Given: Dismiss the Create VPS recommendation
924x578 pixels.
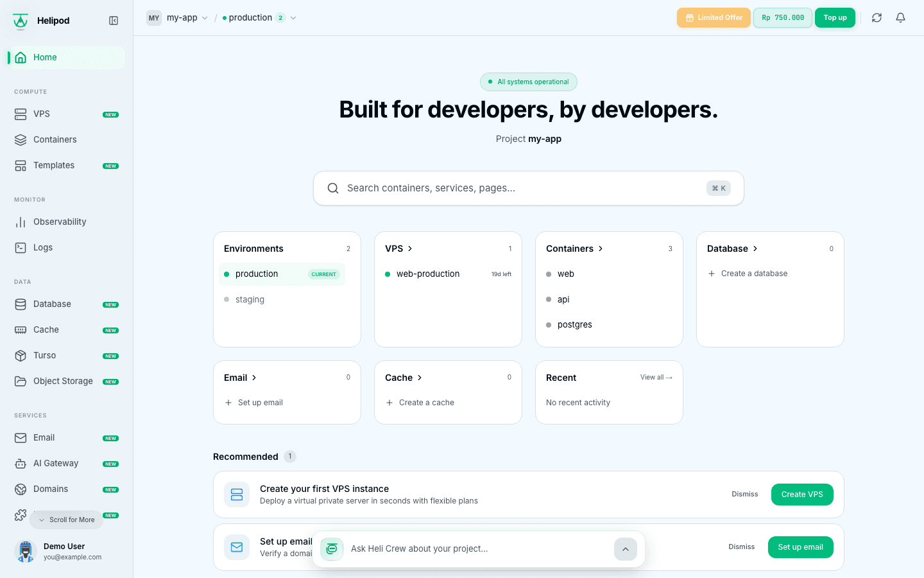Looking at the screenshot, I should tap(745, 495).
